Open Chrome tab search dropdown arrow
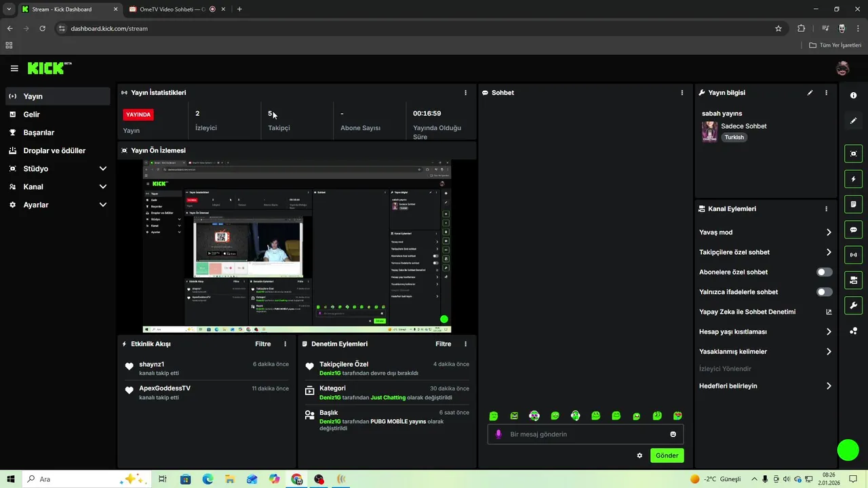The width and height of the screenshot is (868, 488). (9, 9)
